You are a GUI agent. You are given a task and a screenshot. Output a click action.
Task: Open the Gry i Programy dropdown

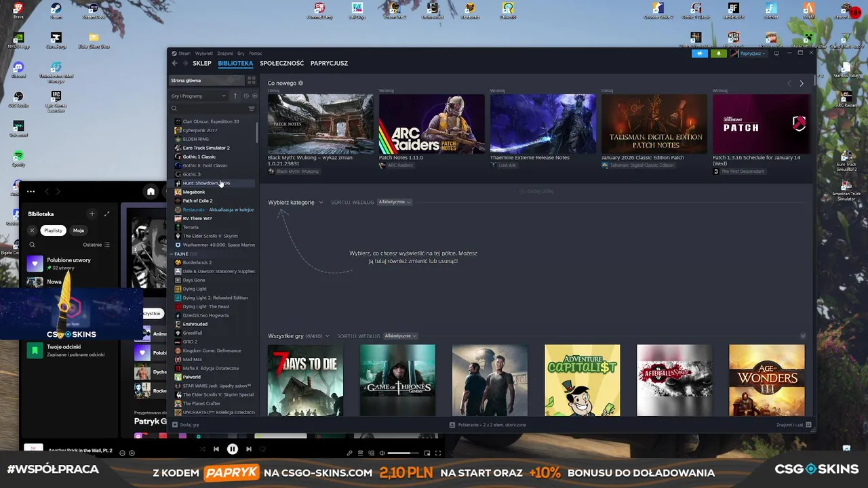(x=199, y=96)
